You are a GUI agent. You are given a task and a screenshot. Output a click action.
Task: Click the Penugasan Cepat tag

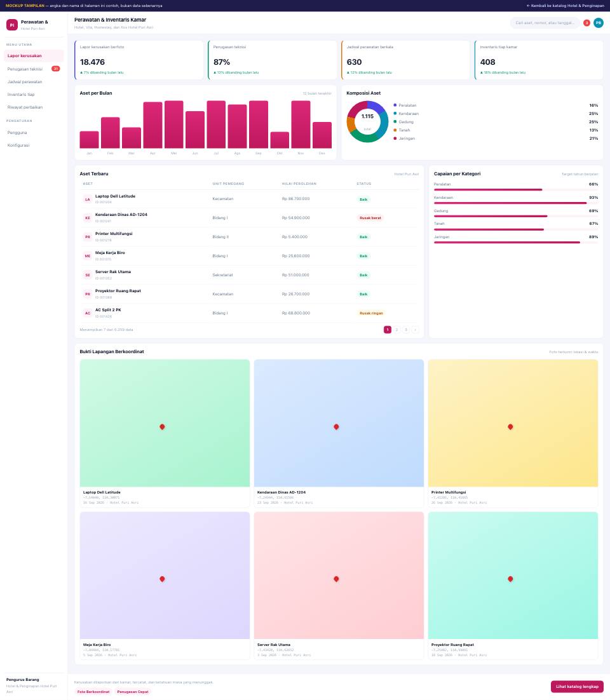coord(133,692)
